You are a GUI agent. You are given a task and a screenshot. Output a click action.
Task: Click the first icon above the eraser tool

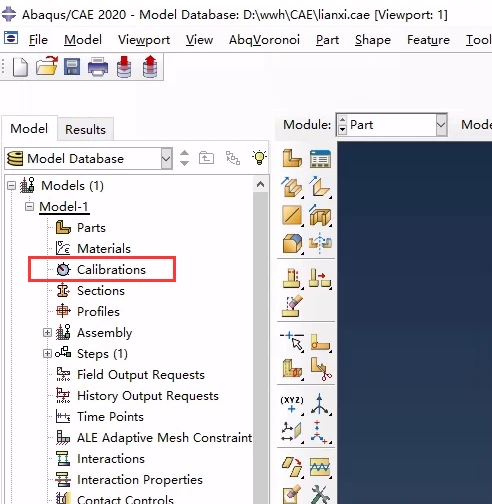pos(292,278)
